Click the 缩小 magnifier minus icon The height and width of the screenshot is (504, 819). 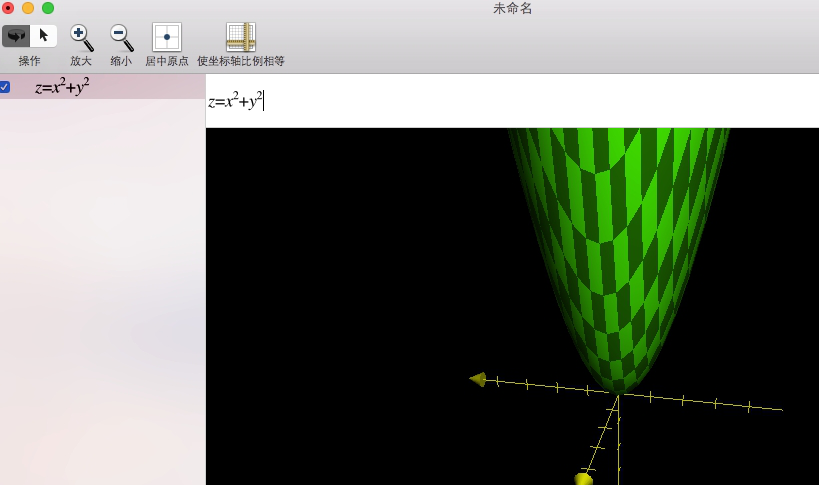tap(121, 37)
